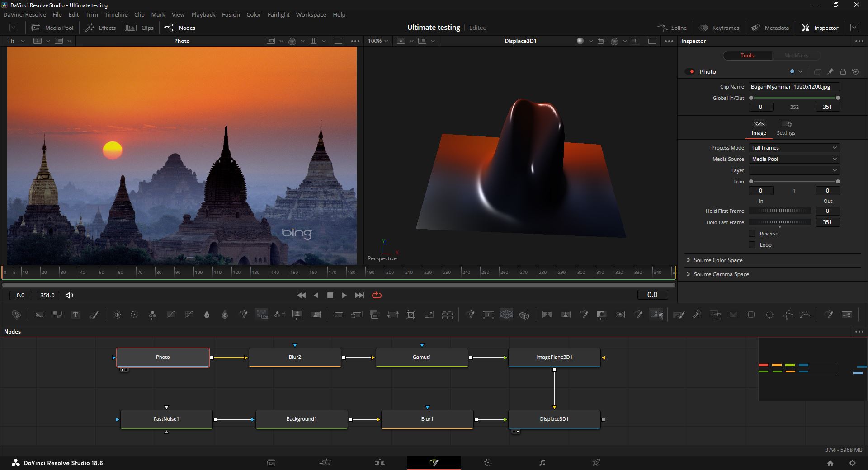Reset the Photo tool settings
868x470 pixels.
pyautogui.click(x=855, y=71)
